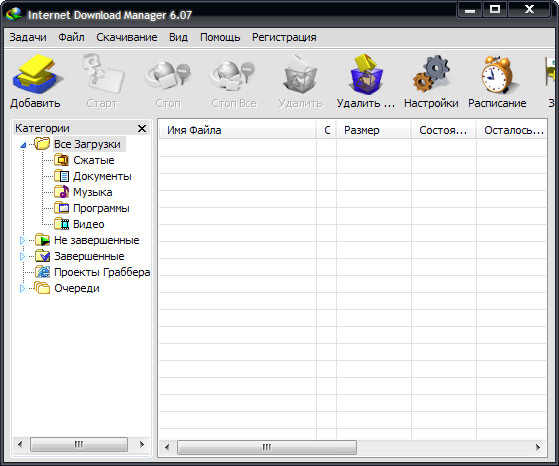Open the Скачивание menu

[127, 37]
